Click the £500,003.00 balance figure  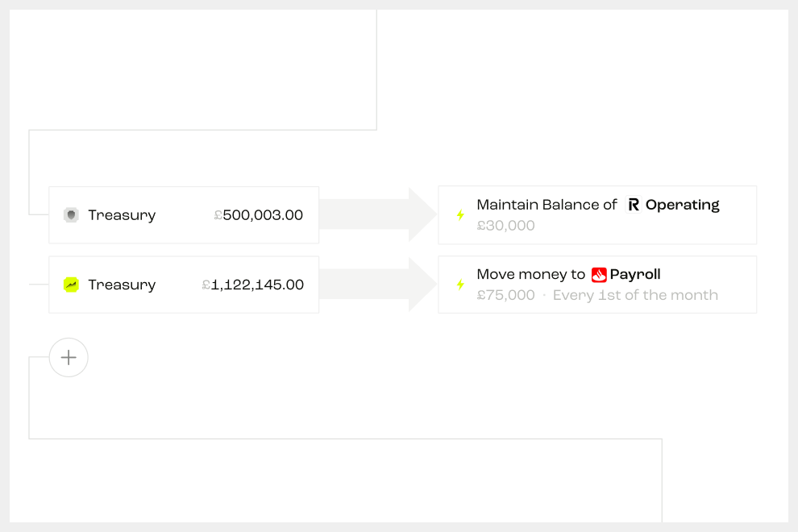[x=259, y=215]
